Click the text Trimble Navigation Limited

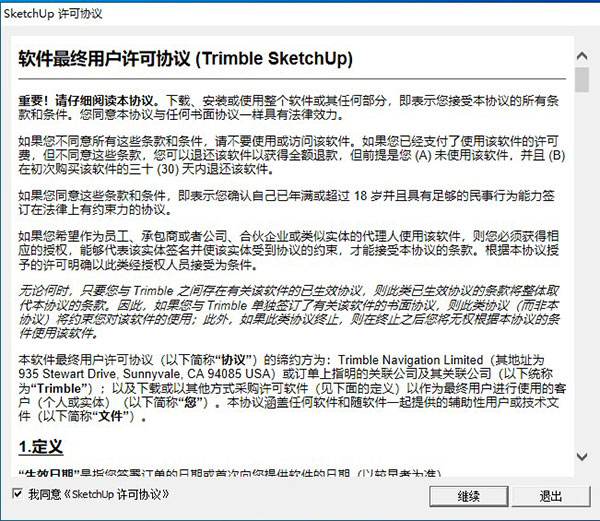(410, 360)
